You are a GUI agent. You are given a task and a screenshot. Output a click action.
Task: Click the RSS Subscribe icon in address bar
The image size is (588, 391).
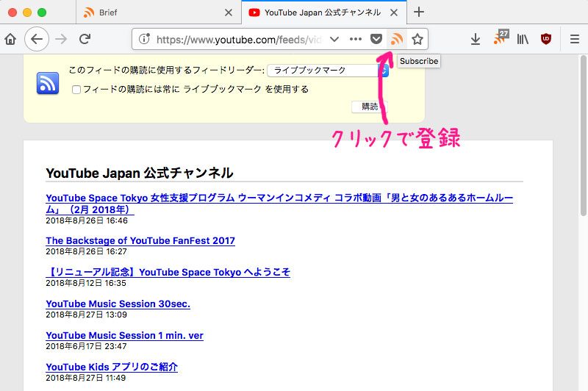(x=397, y=39)
